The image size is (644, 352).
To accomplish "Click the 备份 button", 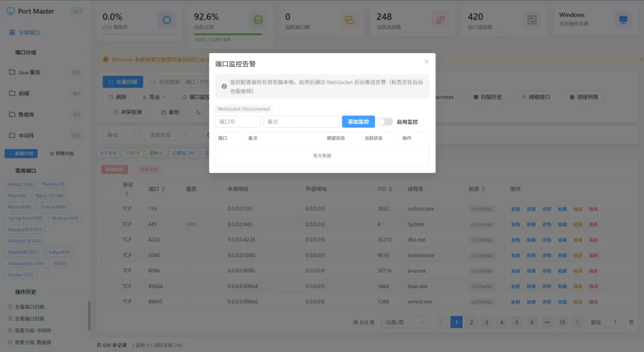I will 171,112.
